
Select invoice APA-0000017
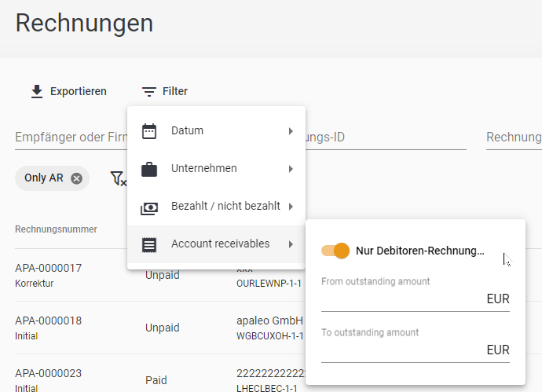49,268
